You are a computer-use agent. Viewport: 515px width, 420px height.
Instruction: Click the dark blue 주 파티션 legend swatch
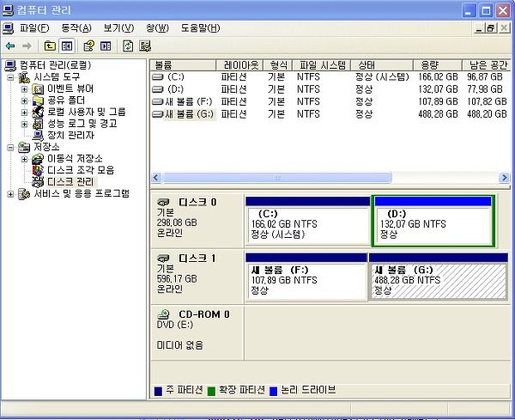158,391
